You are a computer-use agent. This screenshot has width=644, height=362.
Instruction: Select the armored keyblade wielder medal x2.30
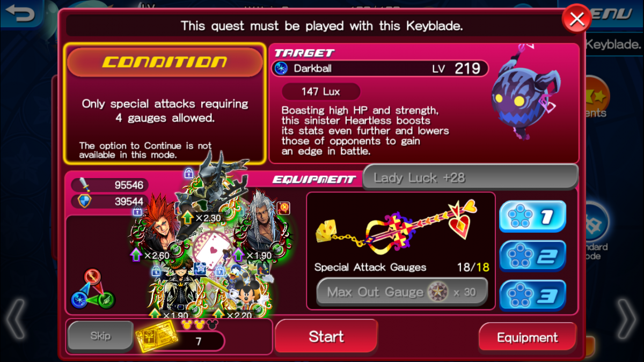(212, 192)
